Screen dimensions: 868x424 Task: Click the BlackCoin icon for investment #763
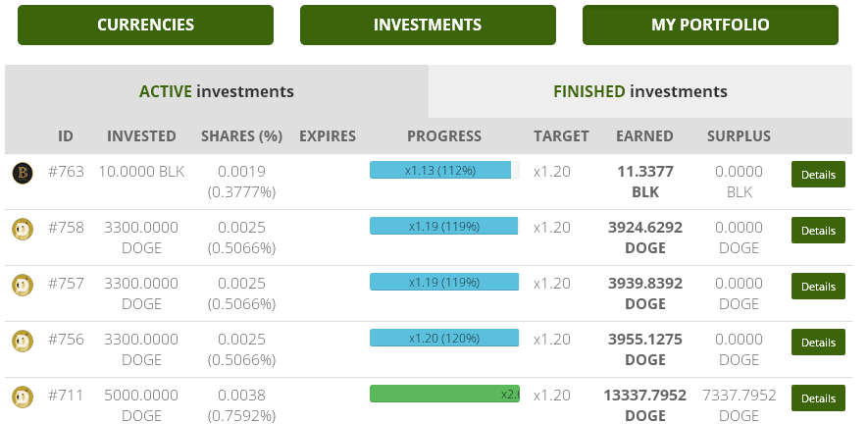(x=23, y=174)
